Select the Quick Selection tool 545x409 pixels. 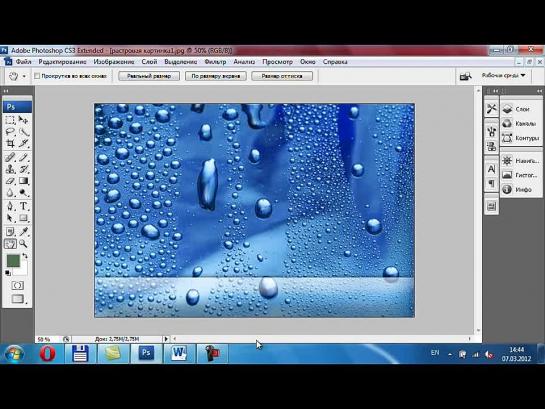pyautogui.click(x=23, y=132)
